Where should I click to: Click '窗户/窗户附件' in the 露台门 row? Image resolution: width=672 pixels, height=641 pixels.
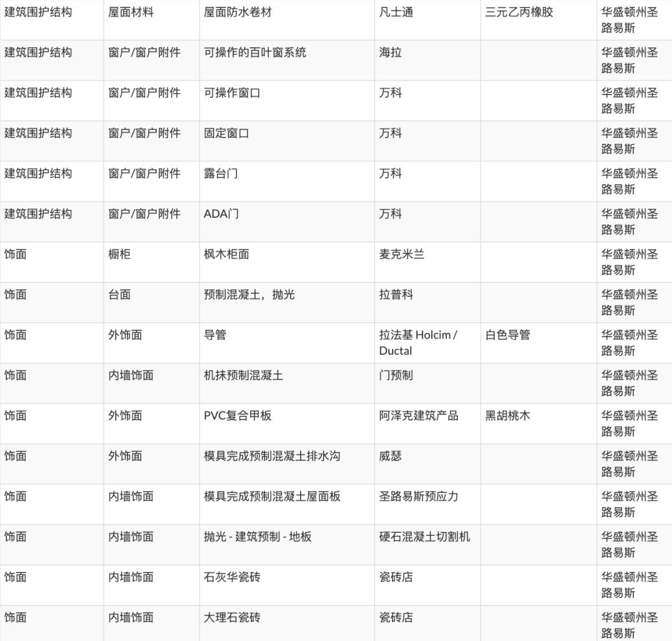[x=144, y=173]
